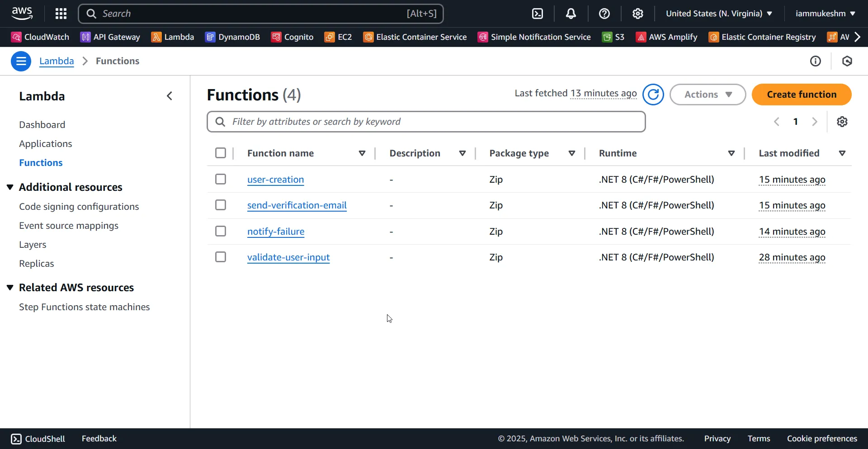868x449 pixels.
Task: Open the info panel icon
Action: click(816, 61)
